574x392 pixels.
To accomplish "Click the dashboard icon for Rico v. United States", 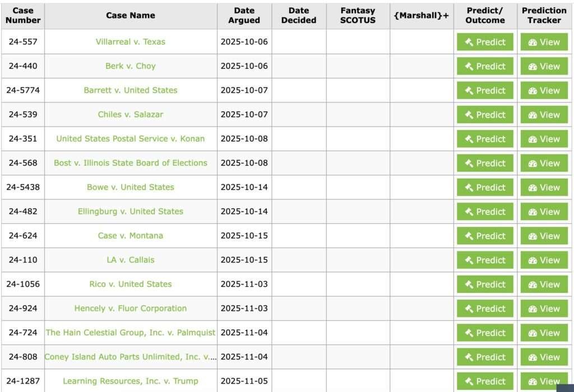I will tap(533, 284).
